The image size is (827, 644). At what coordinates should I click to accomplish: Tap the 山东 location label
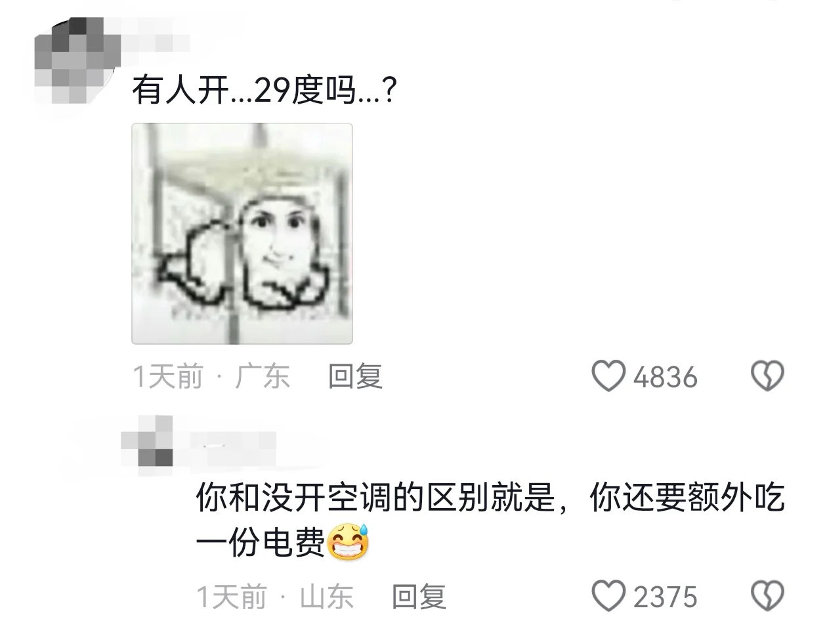pos(327,597)
